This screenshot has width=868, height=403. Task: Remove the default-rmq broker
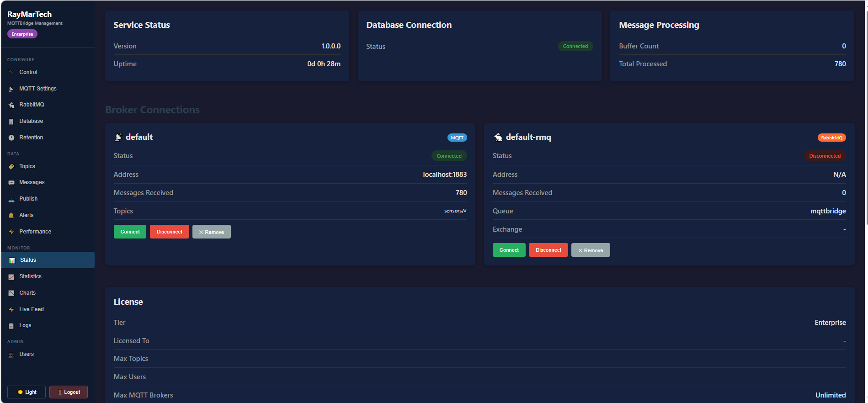click(x=590, y=250)
